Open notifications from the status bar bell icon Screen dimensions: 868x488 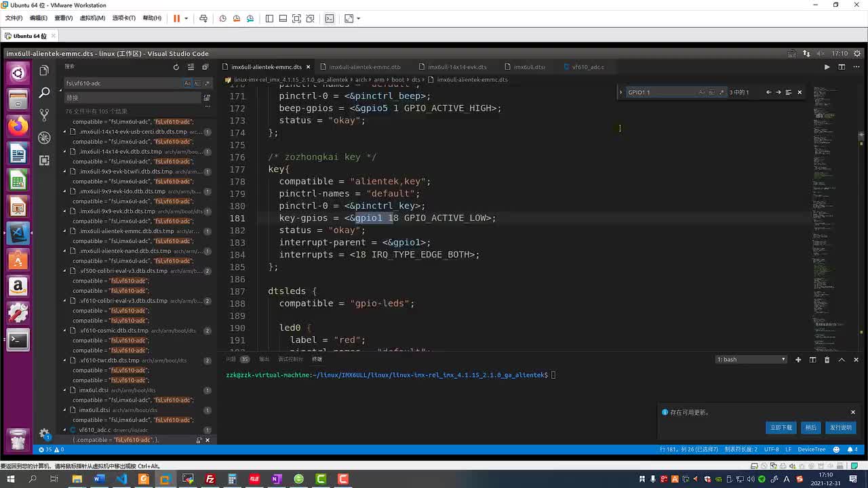pos(854,449)
